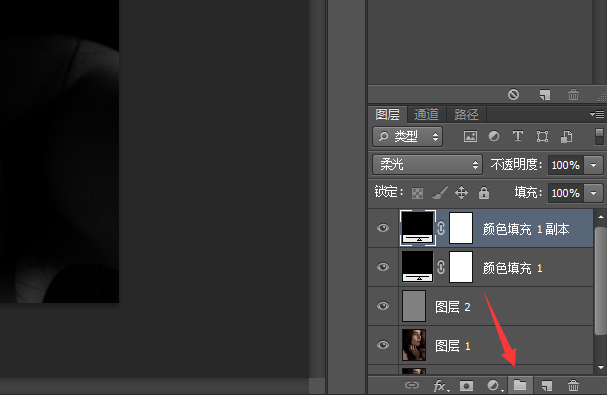
Task: Delete layer using bottom trash icon
Action: pyautogui.click(x=573, y=385)
